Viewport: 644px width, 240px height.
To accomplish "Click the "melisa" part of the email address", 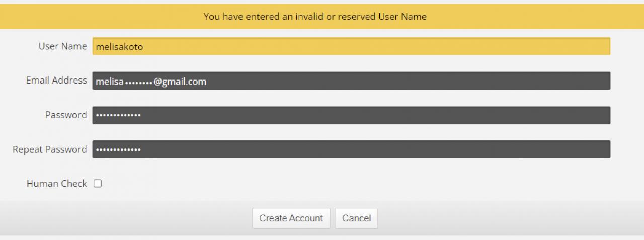I will pos(110,82).
